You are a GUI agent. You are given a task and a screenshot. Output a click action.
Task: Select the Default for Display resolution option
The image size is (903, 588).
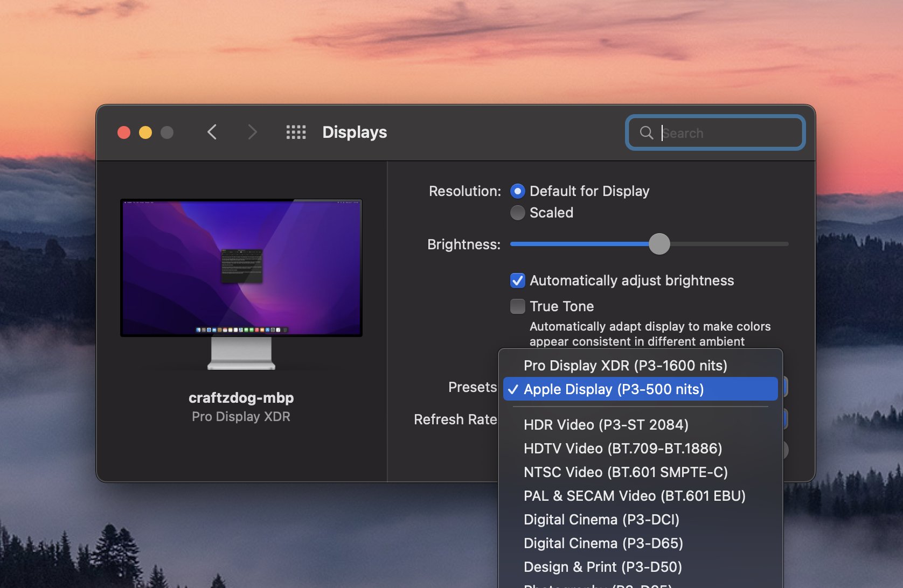tap(517, 191)
